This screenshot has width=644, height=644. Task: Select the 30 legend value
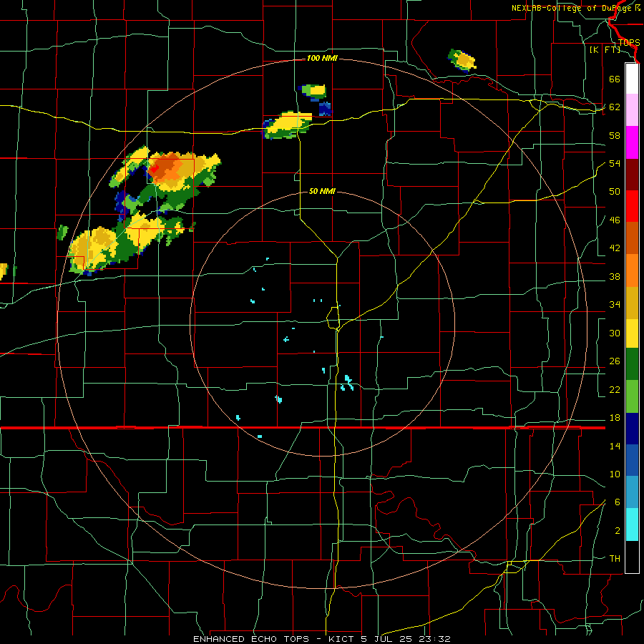point(615,333)
